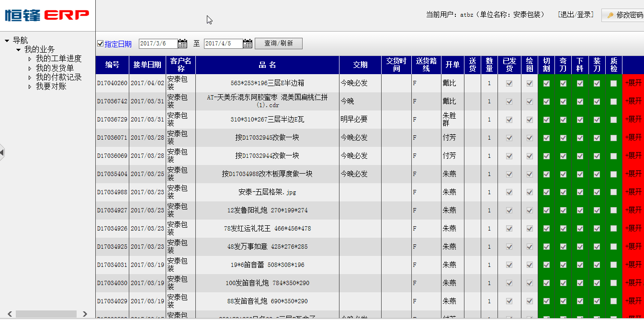Toggle 质检 checkbox for order D17040260
644x320 pixels.
click(x=613, y=83)
